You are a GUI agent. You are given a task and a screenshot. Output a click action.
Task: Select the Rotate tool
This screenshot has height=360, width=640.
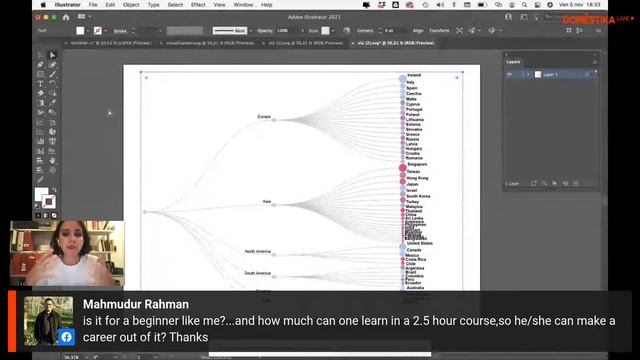52,84
